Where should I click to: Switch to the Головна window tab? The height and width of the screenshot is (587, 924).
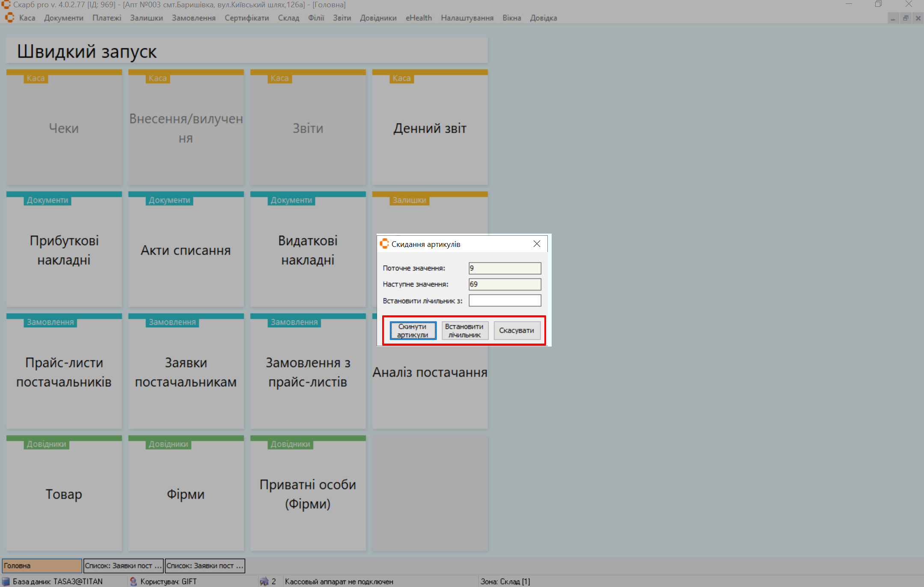point(42,566)
